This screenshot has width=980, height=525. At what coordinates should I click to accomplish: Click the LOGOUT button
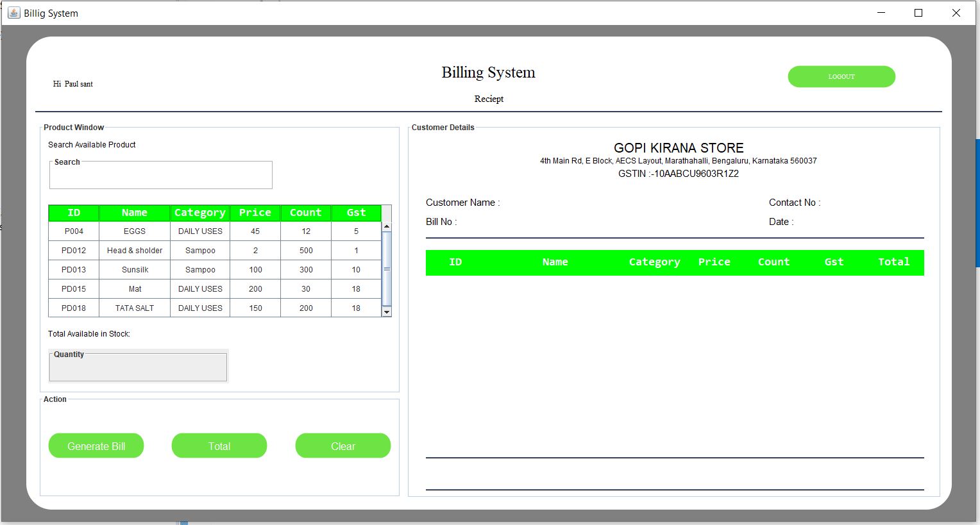coord(841,77)
